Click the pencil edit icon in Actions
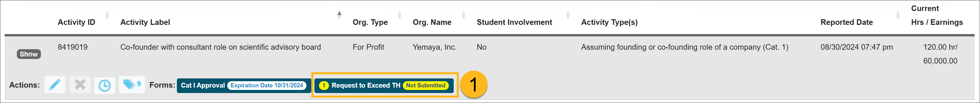980x103 pixels. point(55,85)
